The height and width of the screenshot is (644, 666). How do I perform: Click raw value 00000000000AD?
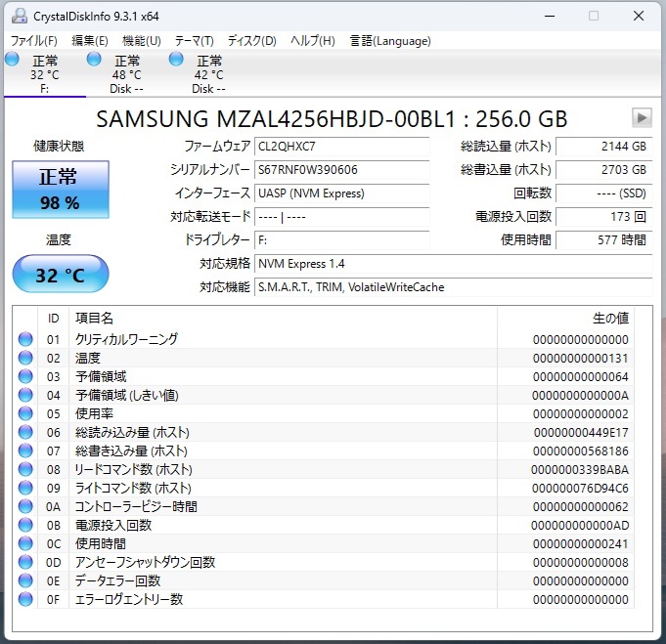click(580, 526)
